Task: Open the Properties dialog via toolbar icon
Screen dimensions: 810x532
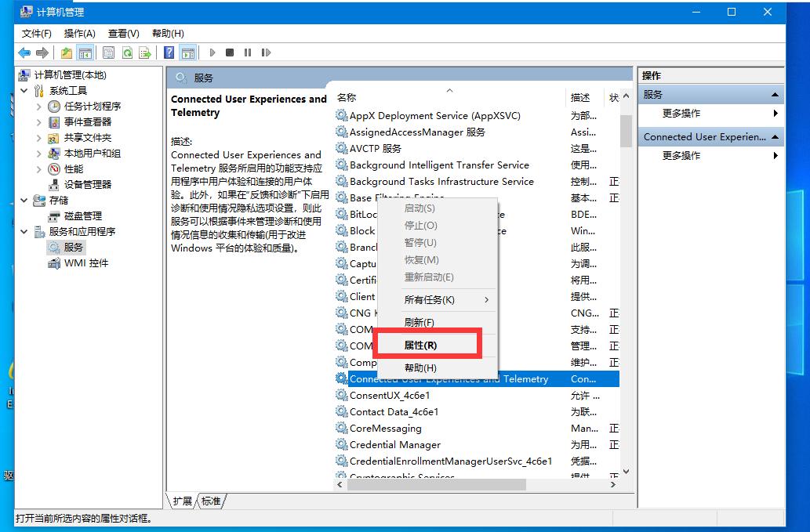Action: pyautogui.click(x=107, y=52)
